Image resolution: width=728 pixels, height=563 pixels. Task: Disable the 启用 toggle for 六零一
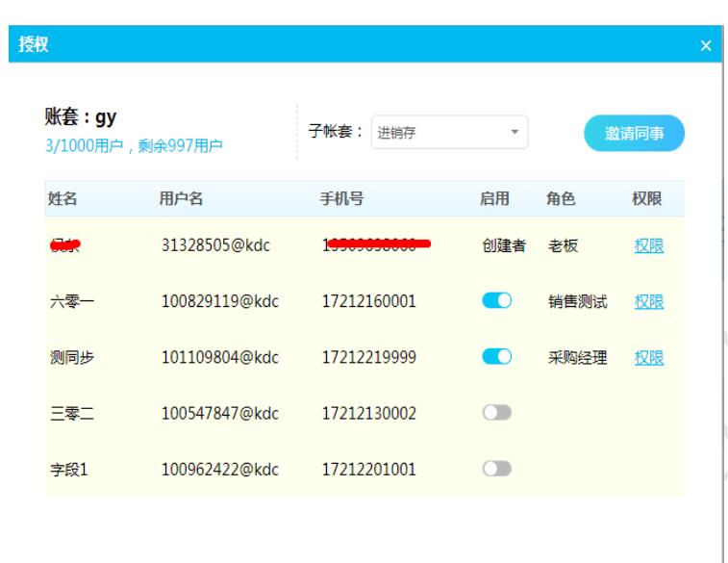[496, 301]
